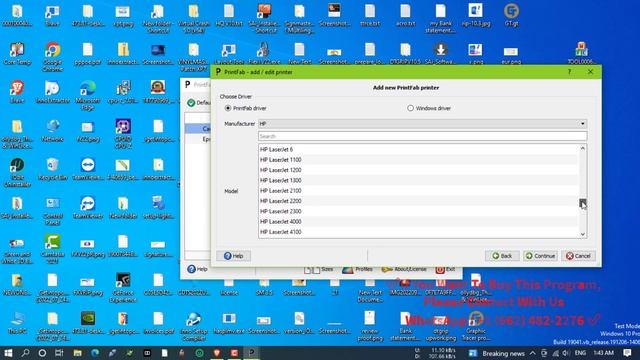This screenshot has height=360, width=640.
Task: Open Help in background PrintFab window
Action: (198, 269)
